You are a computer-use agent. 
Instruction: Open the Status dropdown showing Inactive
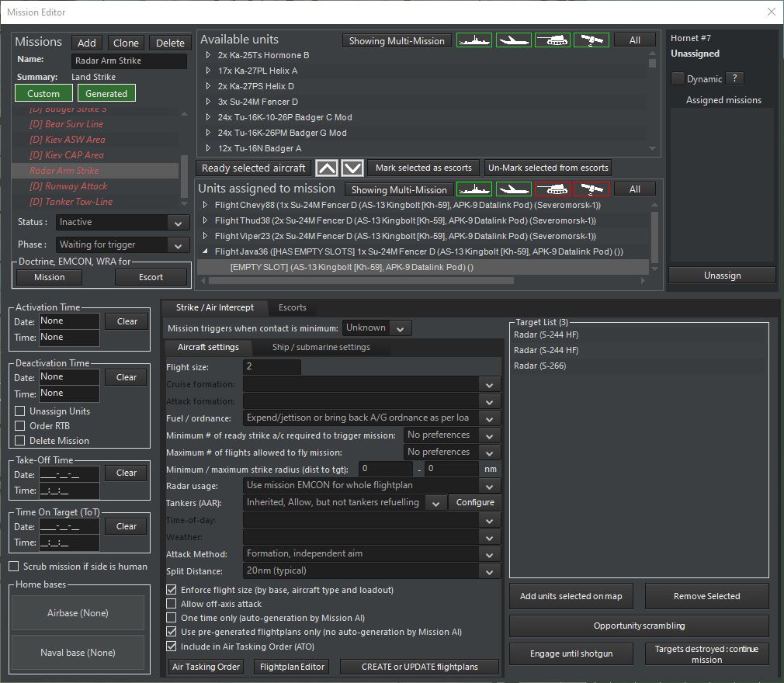point(123,223)
